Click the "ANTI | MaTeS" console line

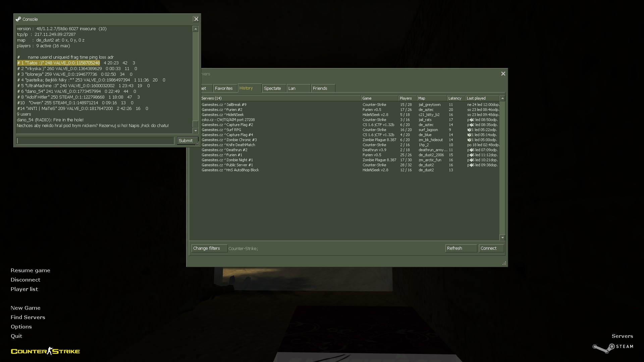pyautogui.click(x=83, y=109)
